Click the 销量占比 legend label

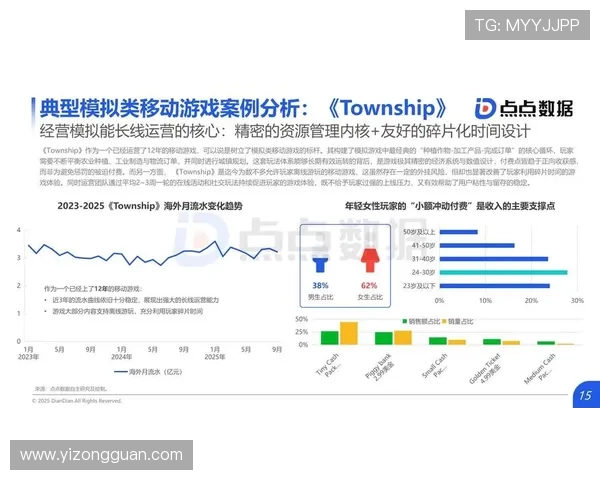coord(460,322)
